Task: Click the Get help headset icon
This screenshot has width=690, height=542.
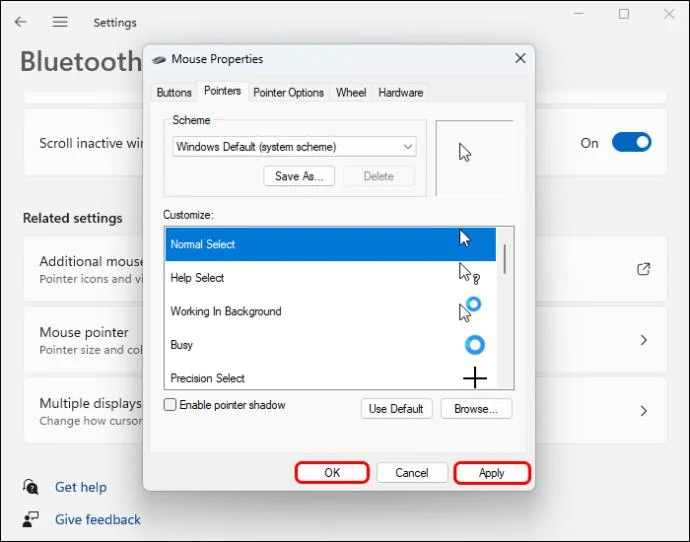Action: [x=30, y=487]
